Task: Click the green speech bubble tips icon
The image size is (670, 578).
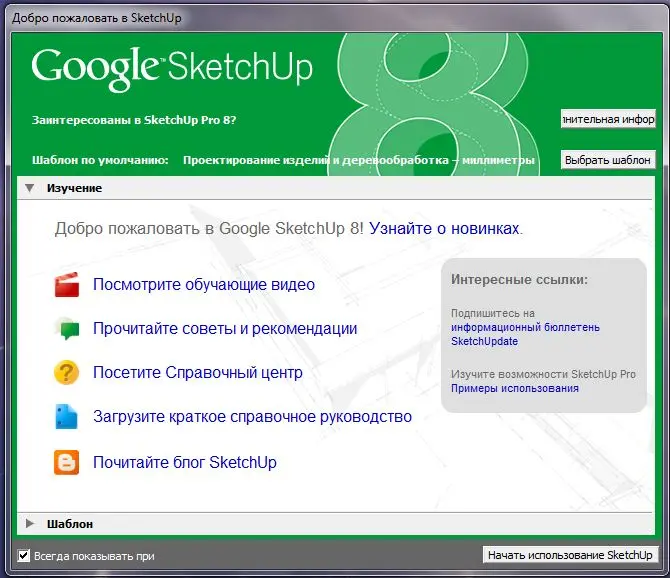Action: click(68, 328)
